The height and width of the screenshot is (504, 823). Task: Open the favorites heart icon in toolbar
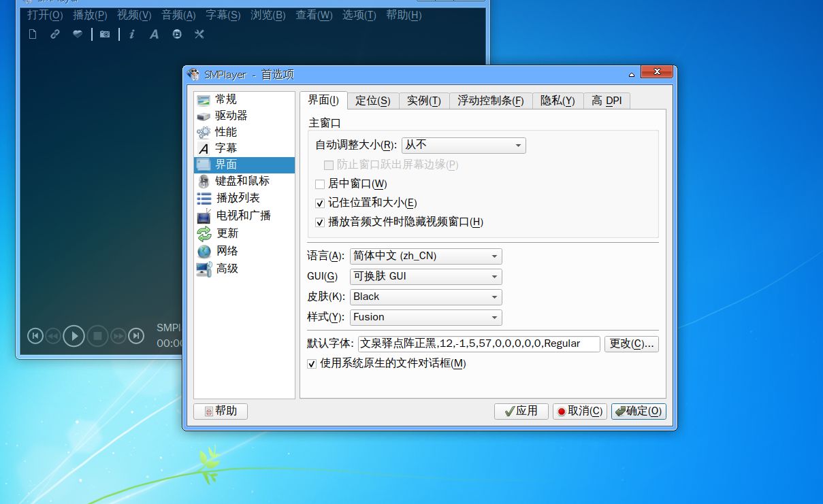(x=78, y=34)
